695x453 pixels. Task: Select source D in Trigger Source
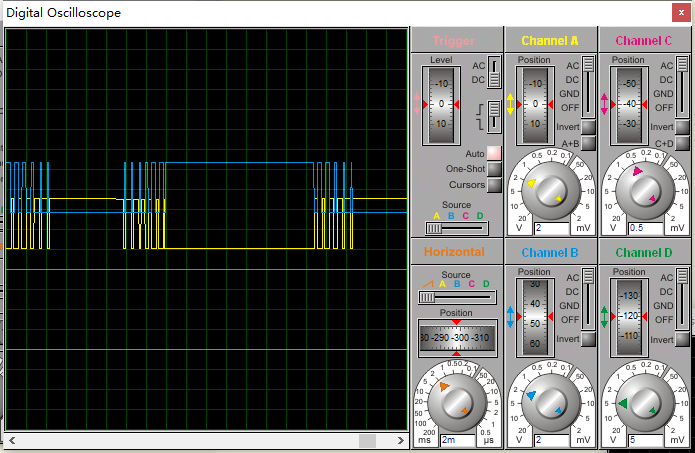point(480,216)
